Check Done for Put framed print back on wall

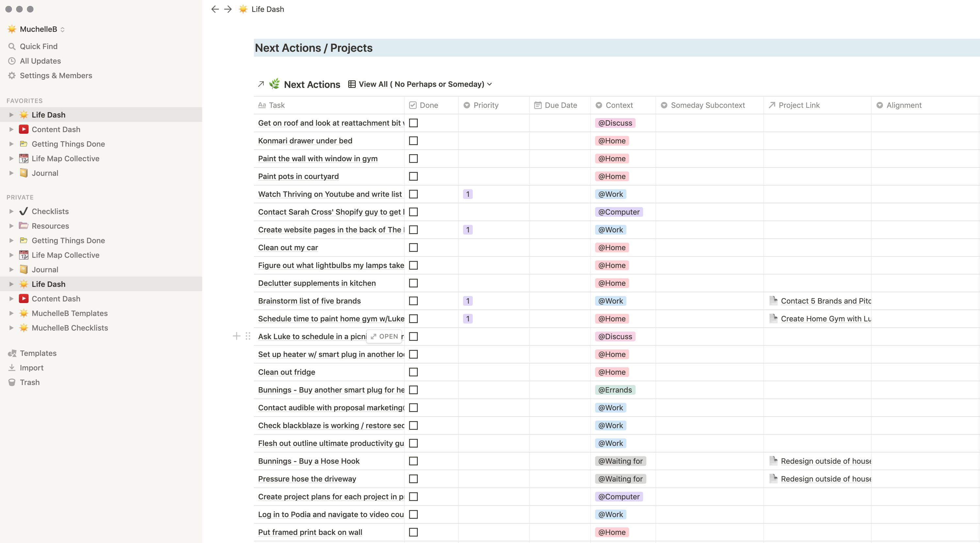(413, 532)
